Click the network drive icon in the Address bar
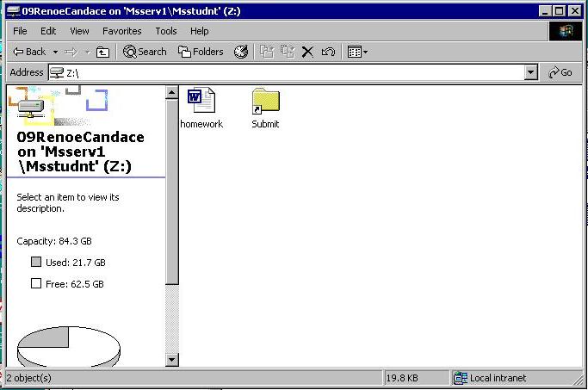 click(x=57, y=73)
